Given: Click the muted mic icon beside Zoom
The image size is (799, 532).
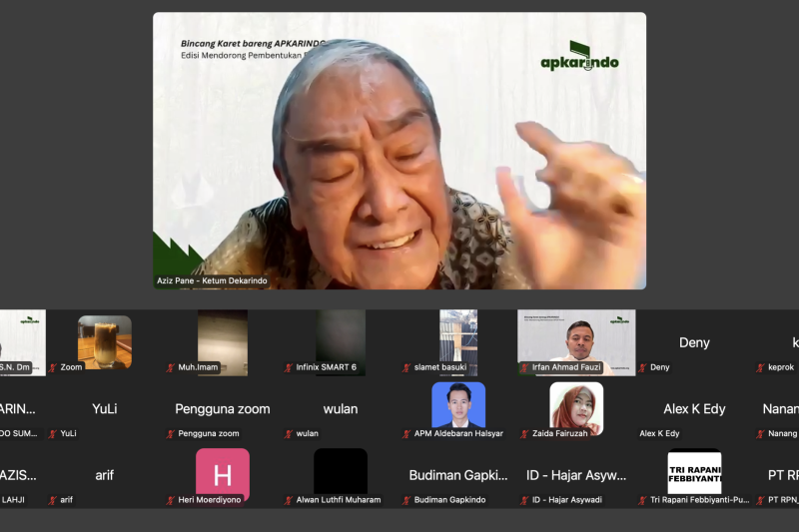Looking at the screenshot, I should pos(53,367).
